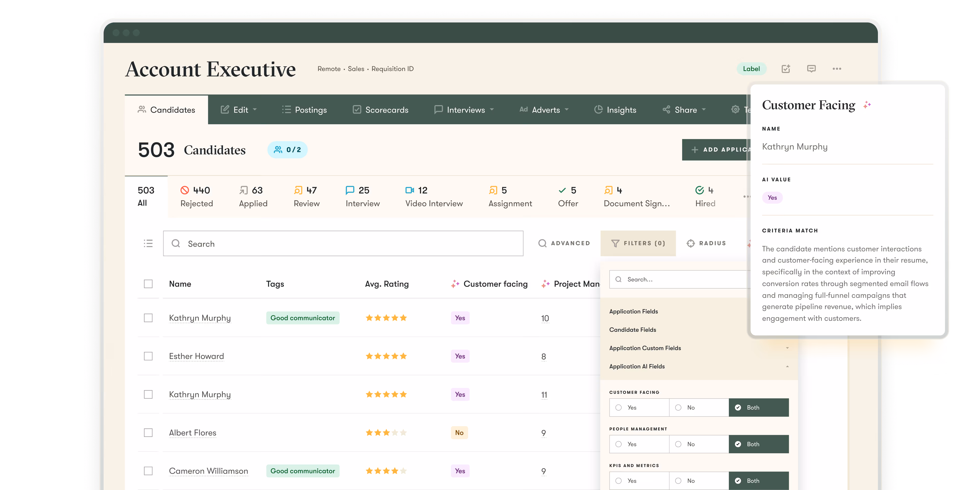Check the box for Albert Flores
Image resolution: width=980 pixels, height=490 pixels.
click(148, 433)
